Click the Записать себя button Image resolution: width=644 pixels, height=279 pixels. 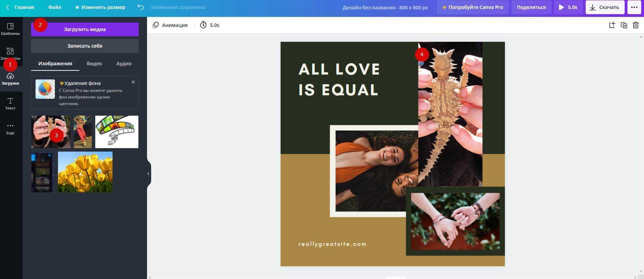pyautogui.click(x=85, y=46)
